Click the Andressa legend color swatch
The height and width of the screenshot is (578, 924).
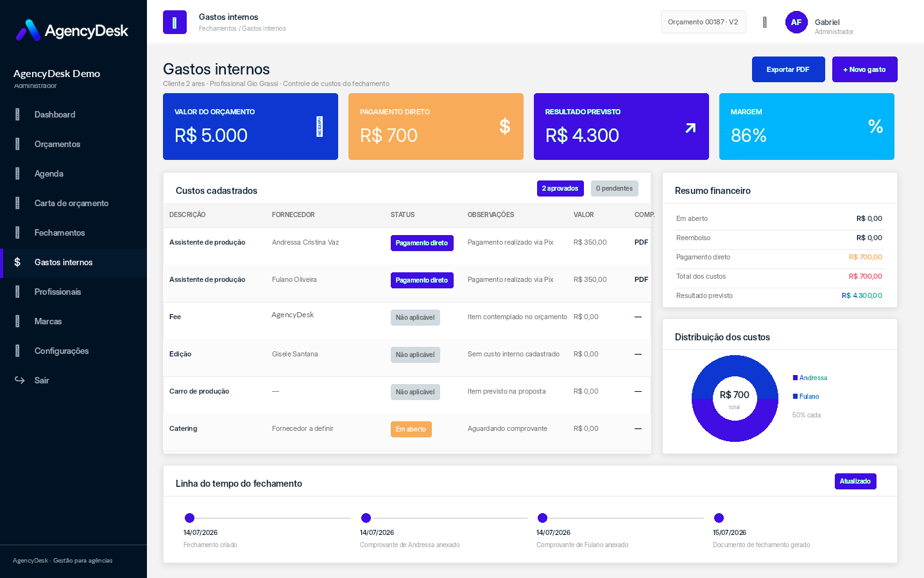[x=796, y=378]
